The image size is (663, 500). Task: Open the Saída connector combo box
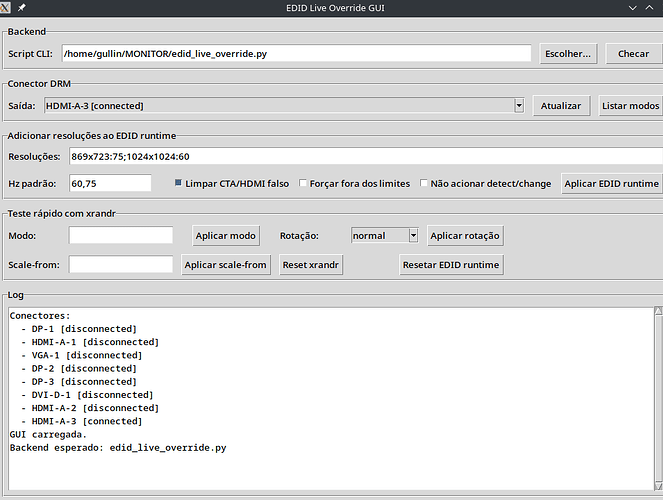coord(284,106)
